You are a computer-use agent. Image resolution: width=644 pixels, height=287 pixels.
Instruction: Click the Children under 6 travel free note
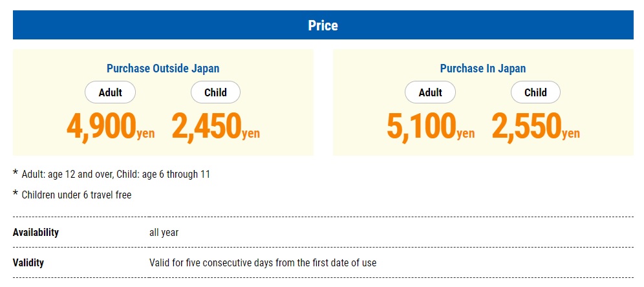(76, 195)
